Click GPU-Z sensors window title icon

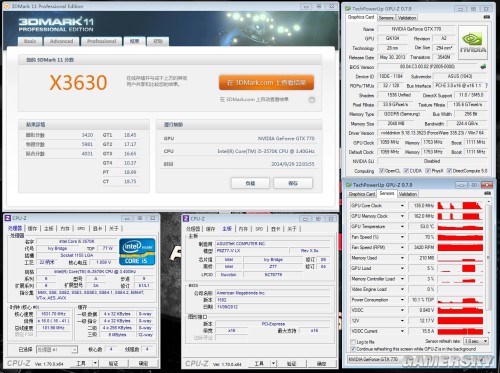(x=349, y=185)
